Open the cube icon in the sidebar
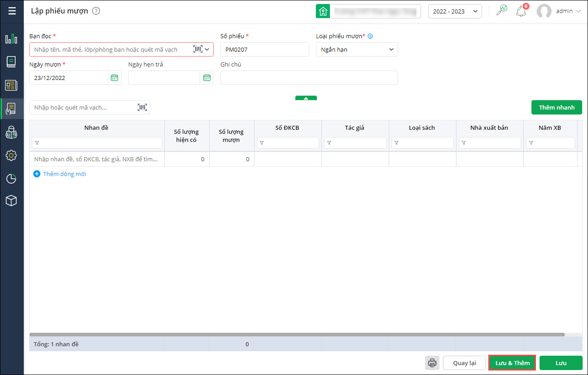This screenshot has width=588, height=375. 11,201
